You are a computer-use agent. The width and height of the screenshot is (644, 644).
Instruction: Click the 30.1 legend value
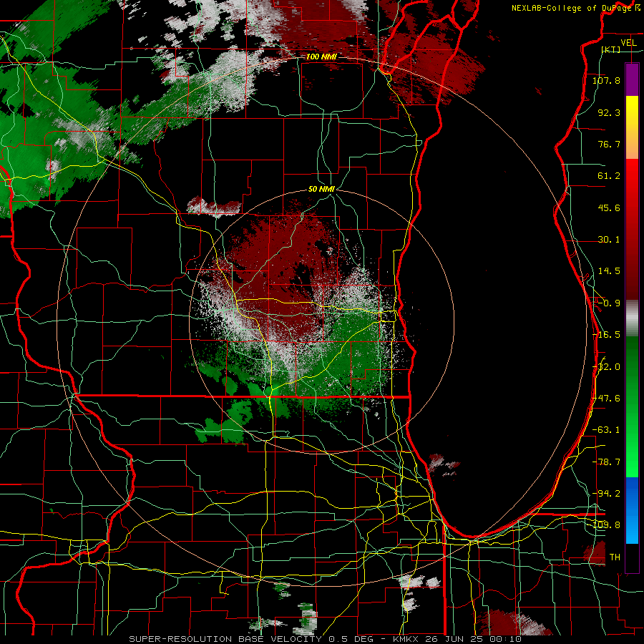click(x=609, y=240)
